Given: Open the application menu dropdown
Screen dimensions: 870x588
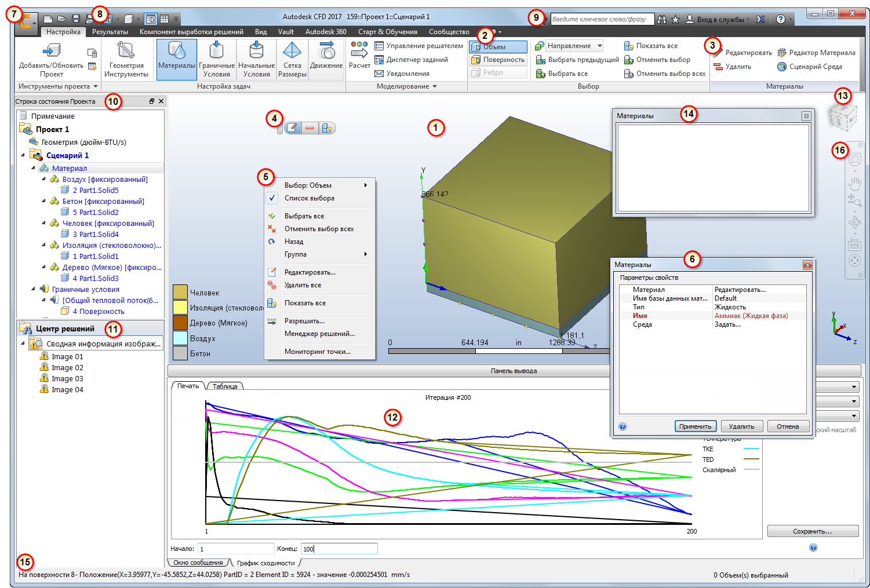Looking at the screenshot, I should click(x=26, y=24).
